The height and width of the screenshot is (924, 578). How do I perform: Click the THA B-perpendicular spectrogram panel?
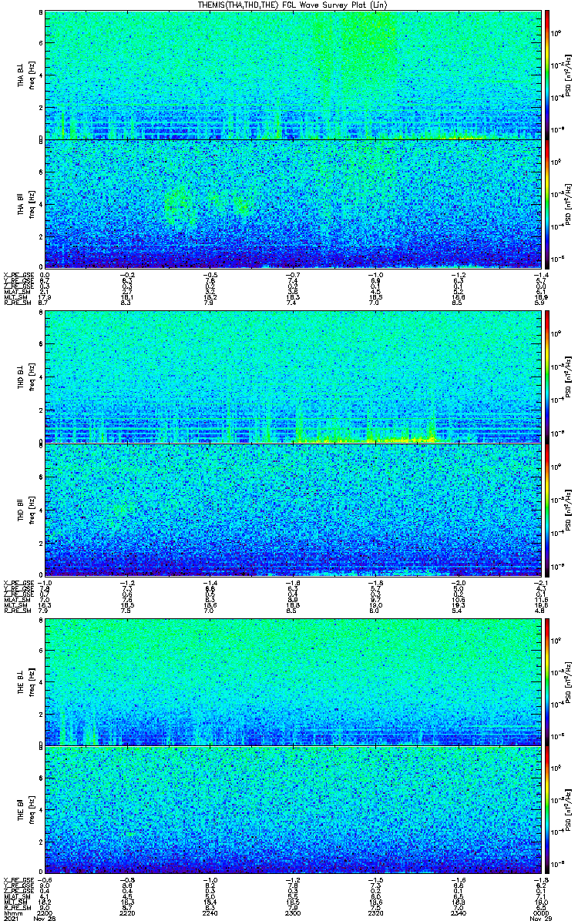pos(292,74)
